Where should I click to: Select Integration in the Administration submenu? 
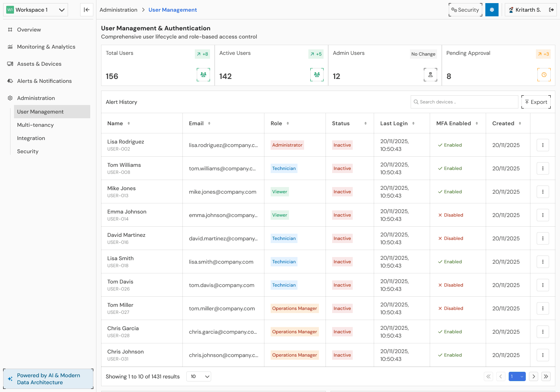52,138
